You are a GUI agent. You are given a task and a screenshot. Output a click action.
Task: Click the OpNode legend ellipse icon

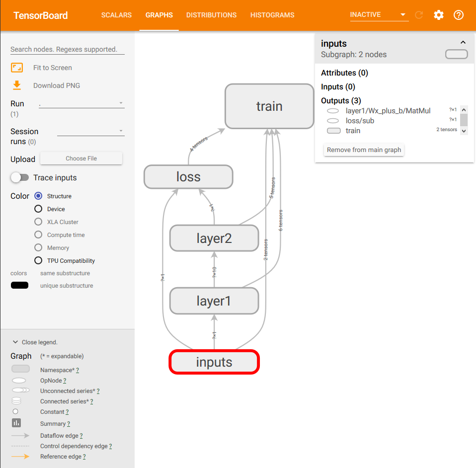(x=19, y=381)
